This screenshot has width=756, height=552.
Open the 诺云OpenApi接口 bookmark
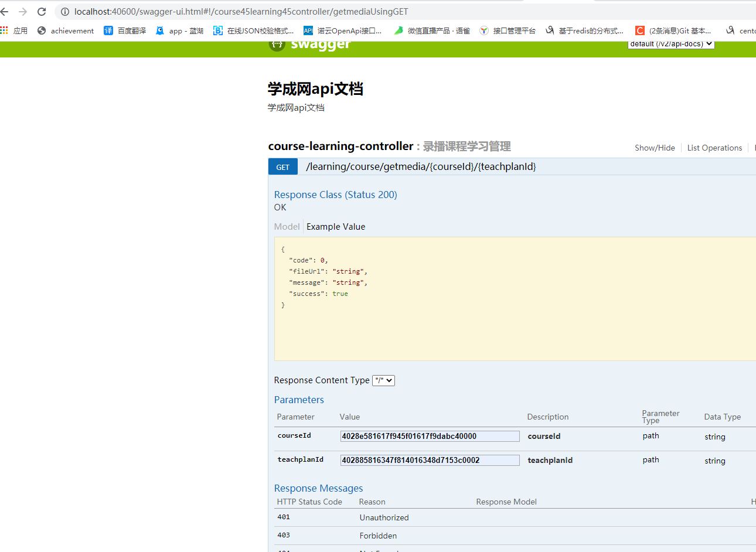point(343,30)
